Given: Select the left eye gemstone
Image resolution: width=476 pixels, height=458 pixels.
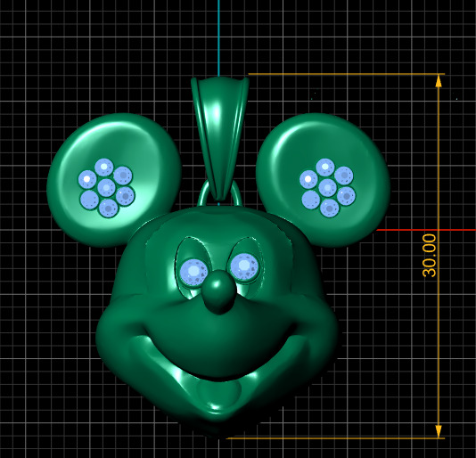Looking at the screenshot, I should [193, 273].
